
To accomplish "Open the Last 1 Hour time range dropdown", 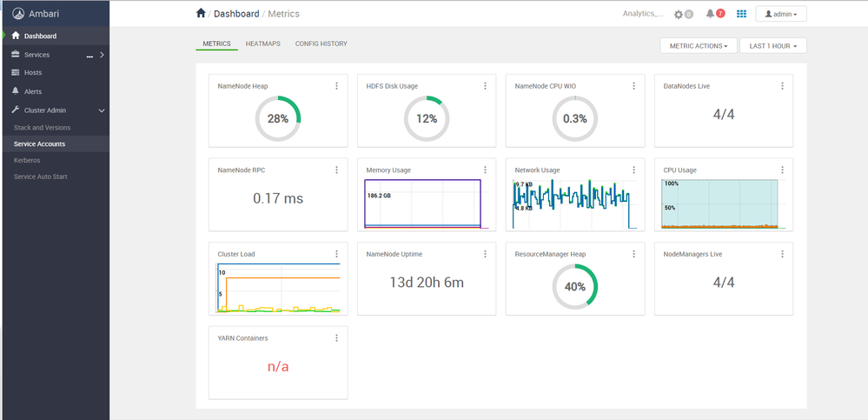I will [772, 46].
